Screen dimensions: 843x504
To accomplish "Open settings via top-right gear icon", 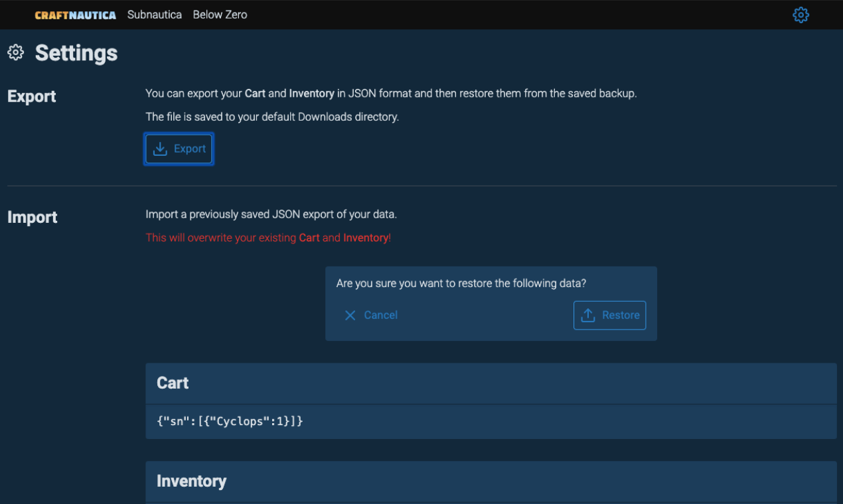I will pos(801,15).
